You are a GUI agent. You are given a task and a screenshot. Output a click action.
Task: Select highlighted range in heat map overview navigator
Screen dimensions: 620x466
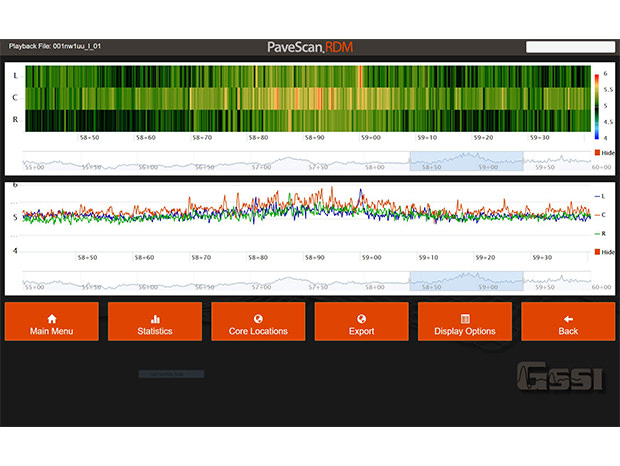click(x=466, y=161)
